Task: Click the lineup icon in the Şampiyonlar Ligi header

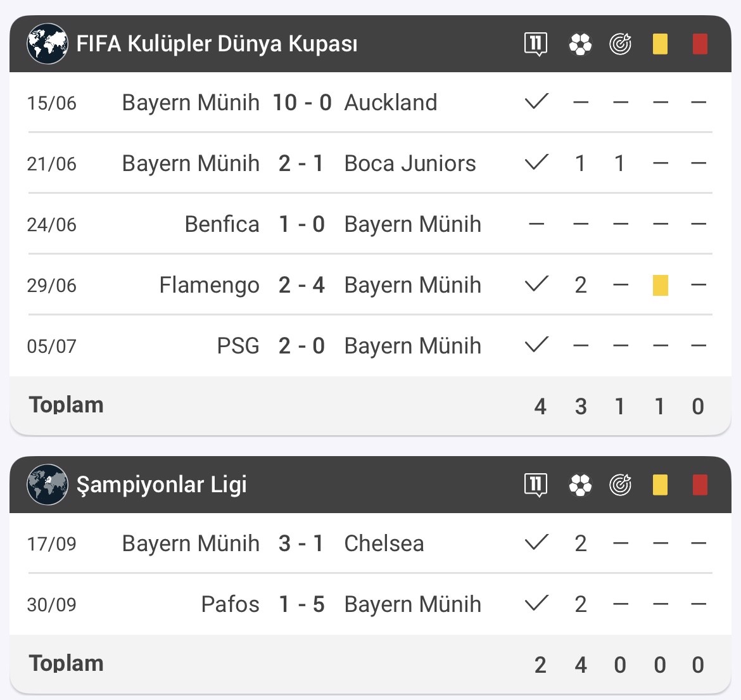Action: point(536,485)
